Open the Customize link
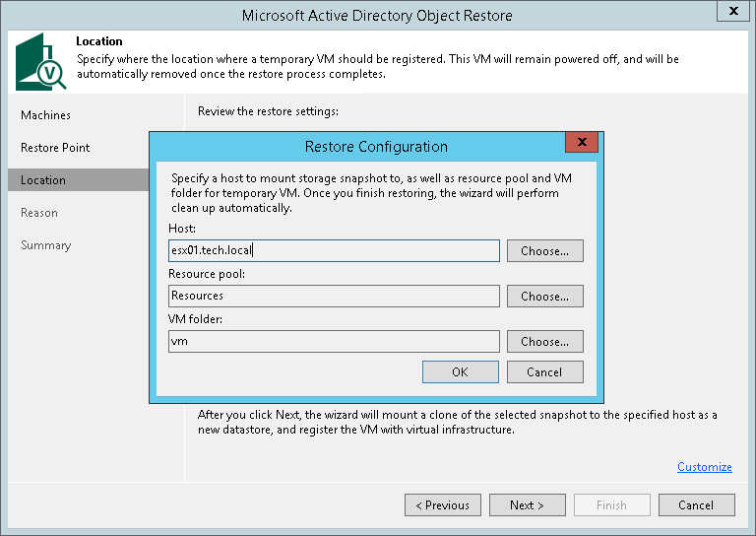The image size is (756, 536). 704,467
